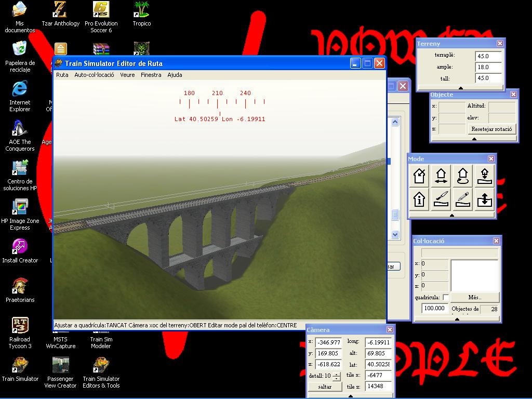Image resolution: width=532 pixels, height=399 pixels.
Task: Collapse the Mode panel with arrow bar
Action: (x=451, y=215)
